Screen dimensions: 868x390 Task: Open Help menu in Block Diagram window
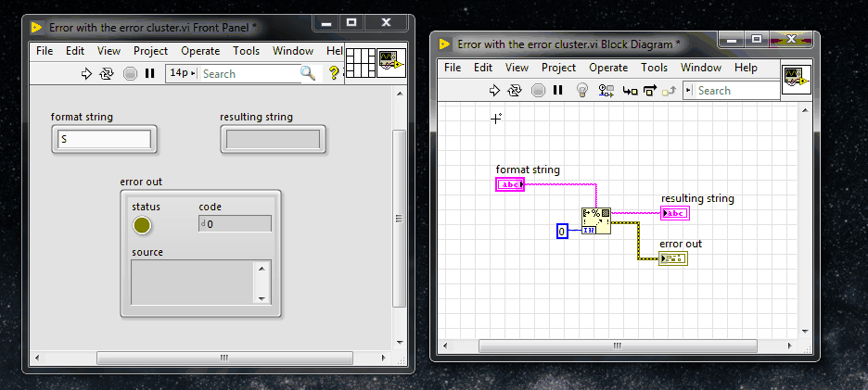[x=745, y=68]
